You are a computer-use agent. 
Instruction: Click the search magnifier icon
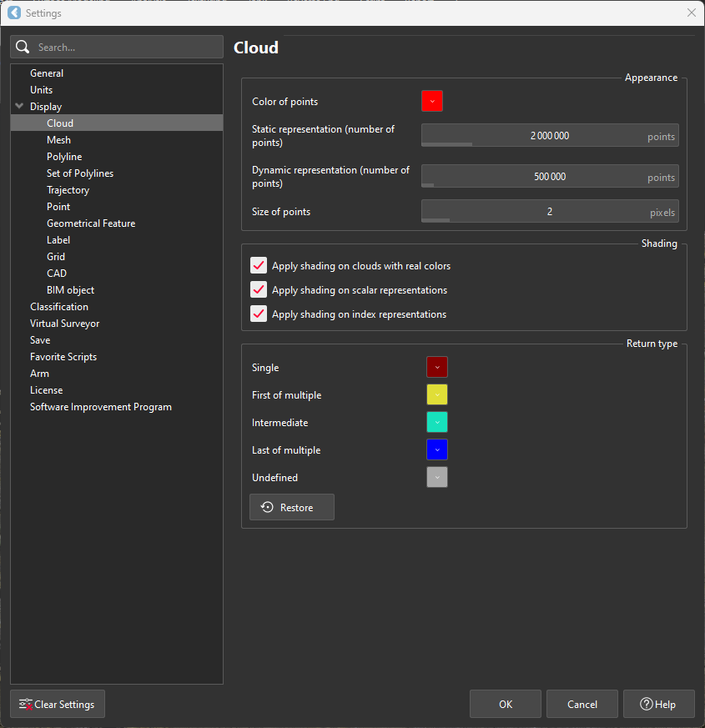23,48
